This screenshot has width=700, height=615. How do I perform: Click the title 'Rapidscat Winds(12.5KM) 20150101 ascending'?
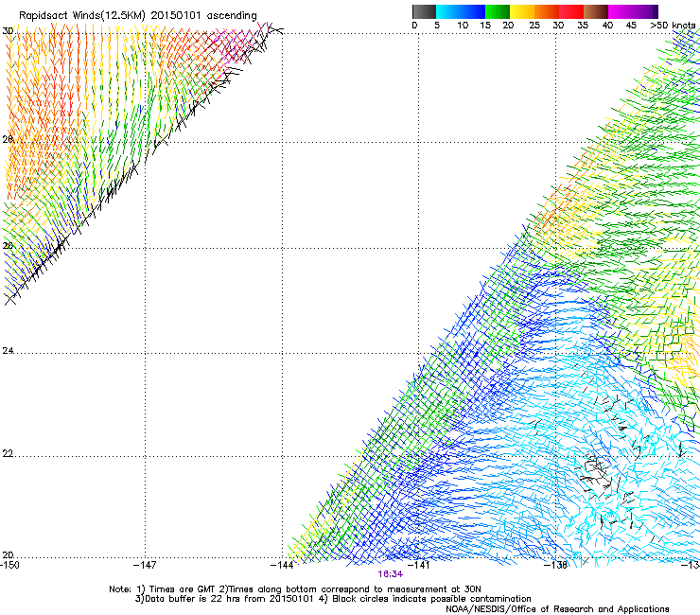[138, 15]
